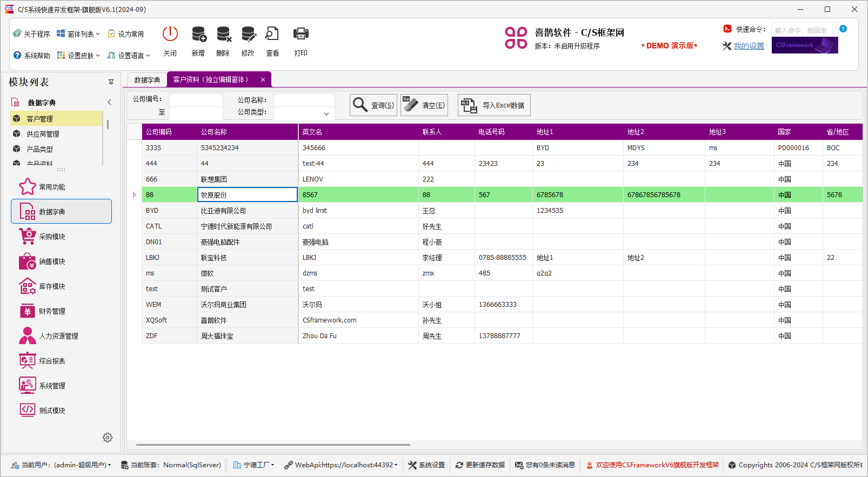Click the cell 联想集团
The height and width of the screenshot is (477, 868).
(x=248, y=179)
